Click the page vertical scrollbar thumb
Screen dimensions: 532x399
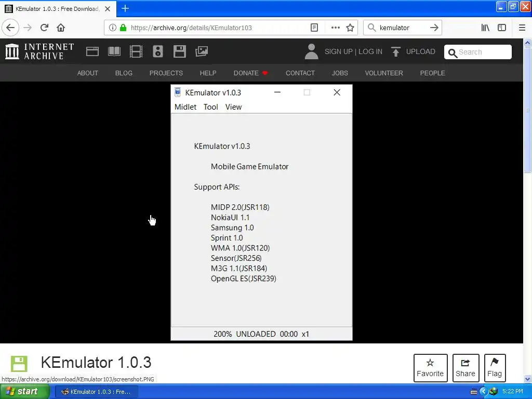[x=527, y=110]
